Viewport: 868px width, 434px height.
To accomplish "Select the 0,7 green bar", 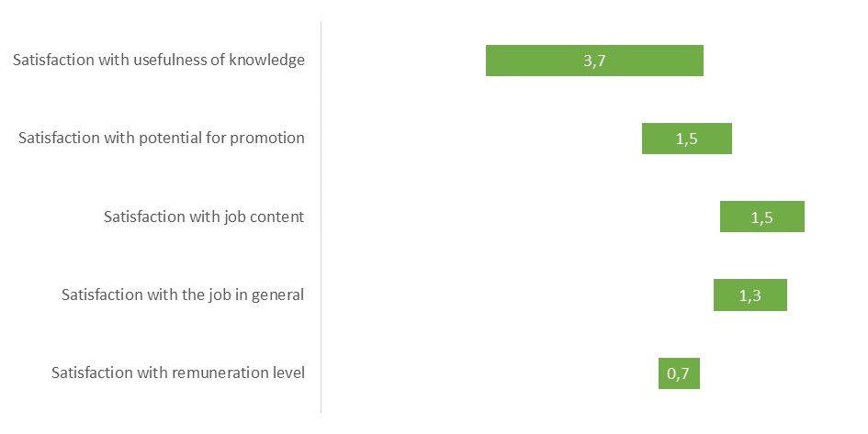I will [679, 373].
